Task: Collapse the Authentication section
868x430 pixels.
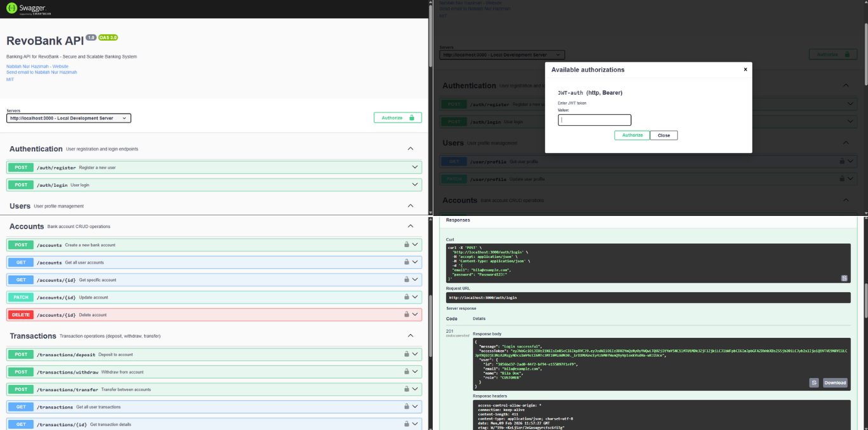Action: [x=410, y=149]
